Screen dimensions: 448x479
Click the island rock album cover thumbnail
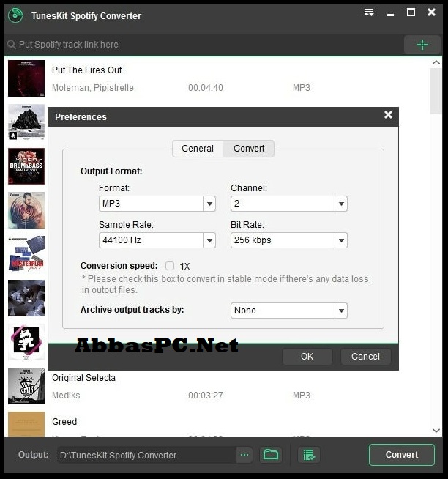pyautogui.click(x=26, y=122)
